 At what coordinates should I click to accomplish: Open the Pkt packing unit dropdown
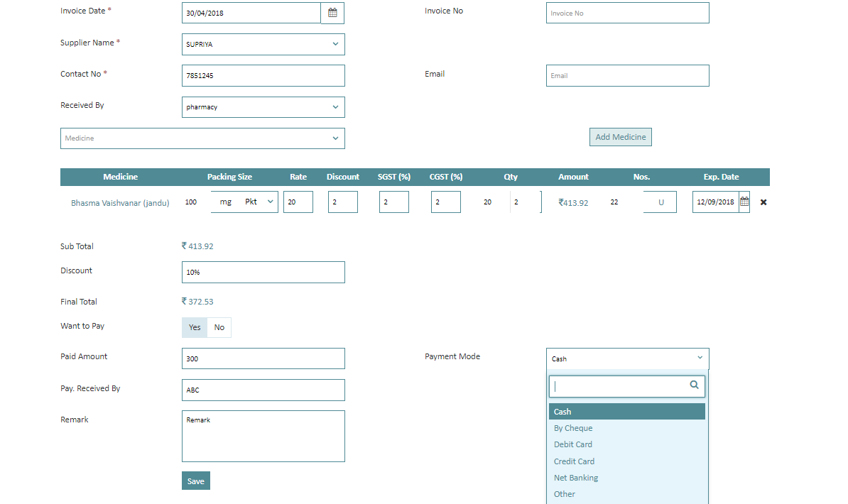pos(259,202)
